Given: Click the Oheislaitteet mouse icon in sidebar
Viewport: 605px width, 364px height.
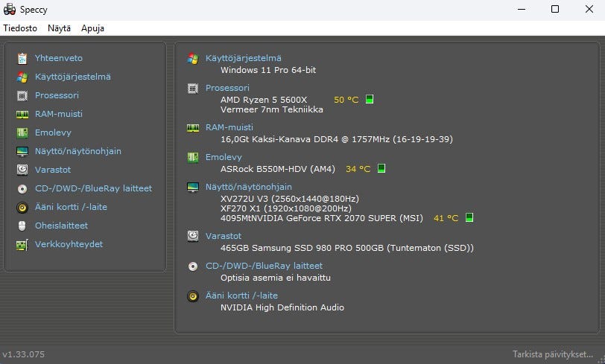Looking at the screenshot, I should tap(22, 226).
